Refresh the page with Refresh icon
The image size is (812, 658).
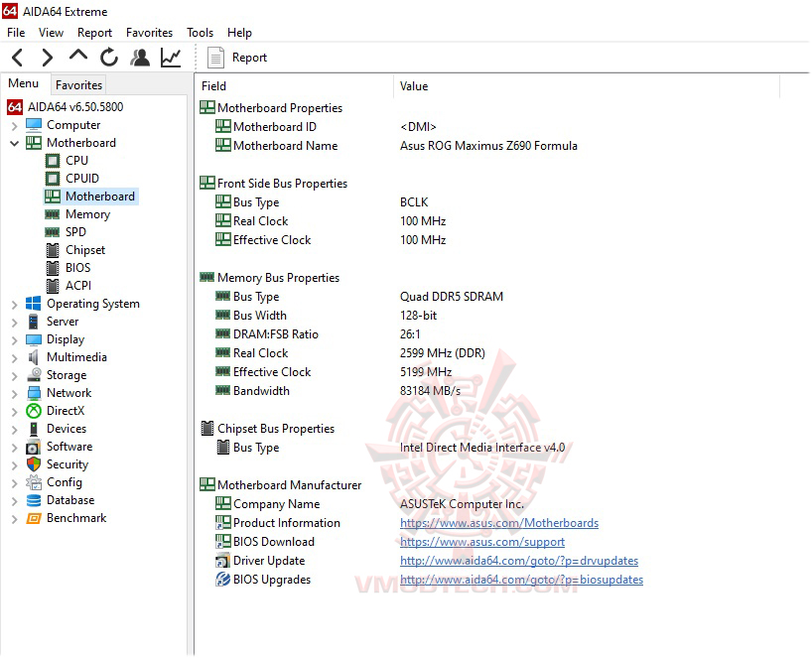click(109, 58)
